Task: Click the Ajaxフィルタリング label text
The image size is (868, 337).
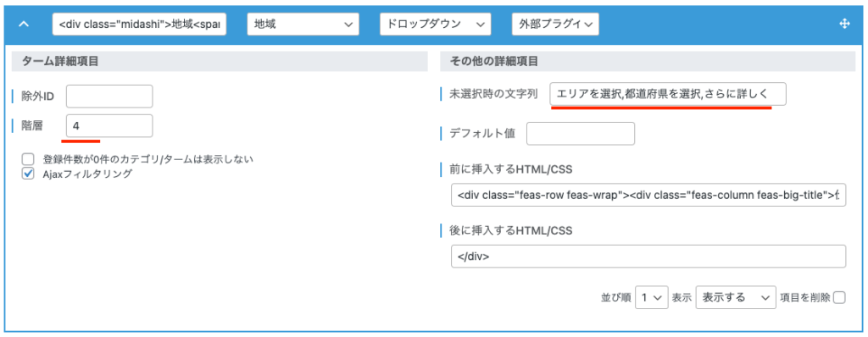Action: (87, 174)
